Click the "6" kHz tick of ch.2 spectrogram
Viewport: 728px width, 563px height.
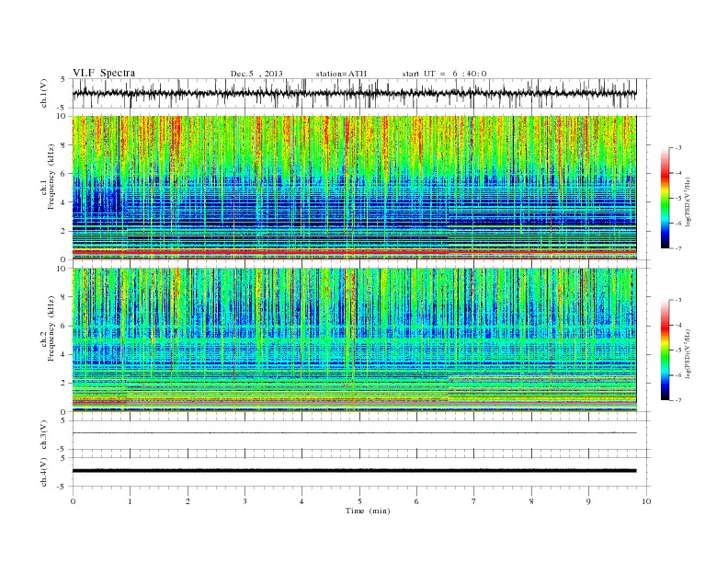[x=63, y=326]
